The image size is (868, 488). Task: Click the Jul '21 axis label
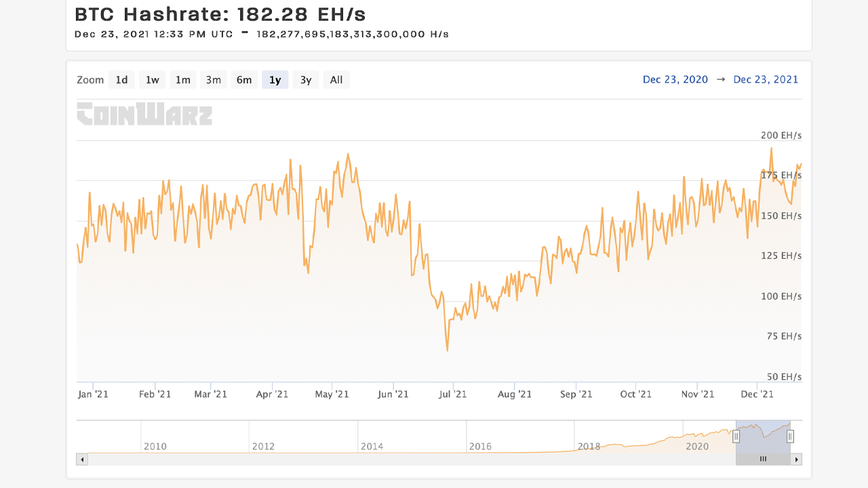452,394
